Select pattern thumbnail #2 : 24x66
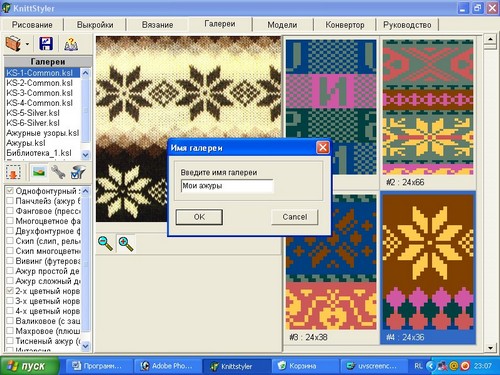 coord(428,112)
